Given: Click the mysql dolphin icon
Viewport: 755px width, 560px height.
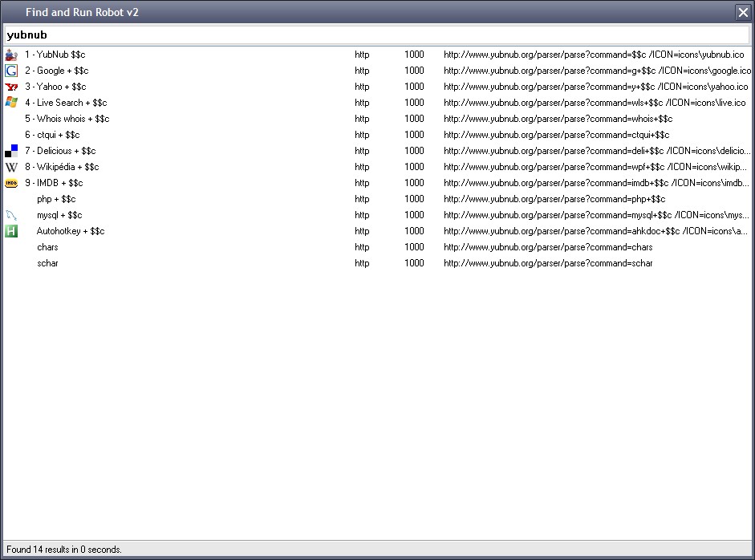Looking at the screenshot, I should pyautogui.click(x=11, y=215).
